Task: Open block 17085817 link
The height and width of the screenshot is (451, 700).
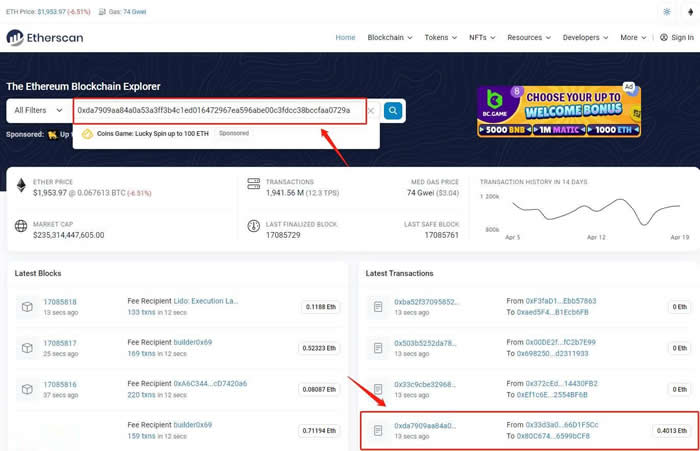Action: pyautogui.click(x=59, y=343)
